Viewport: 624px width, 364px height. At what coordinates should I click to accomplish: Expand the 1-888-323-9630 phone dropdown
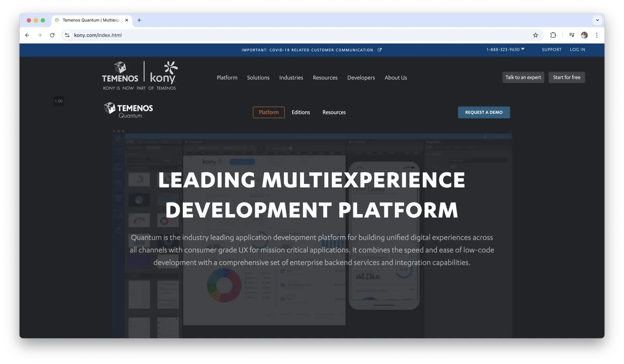(505, 50)
